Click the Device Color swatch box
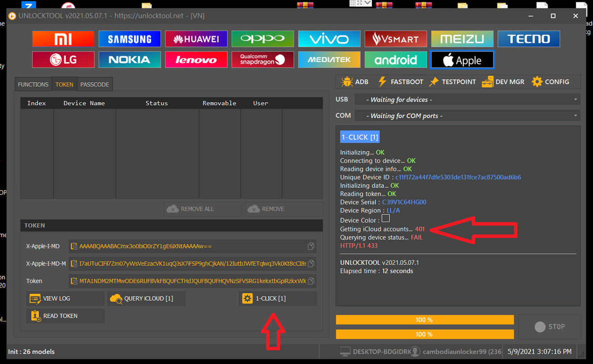 (x=386, y=218)
